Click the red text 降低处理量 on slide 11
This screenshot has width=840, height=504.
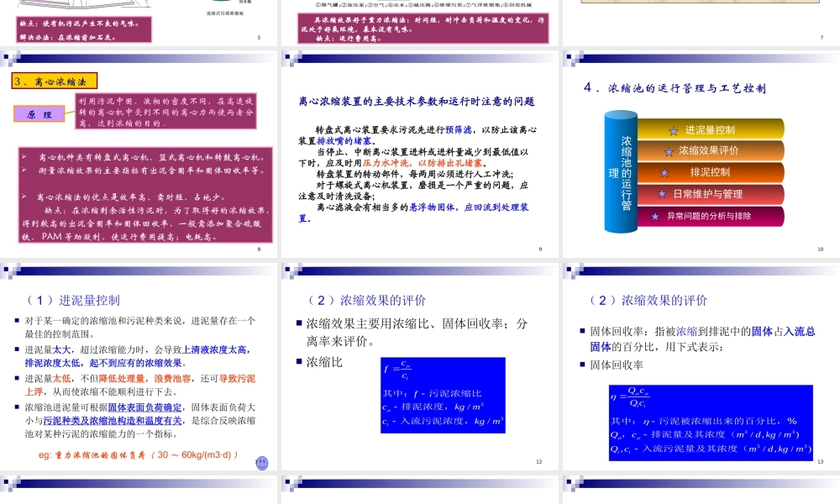coord(122,379)
